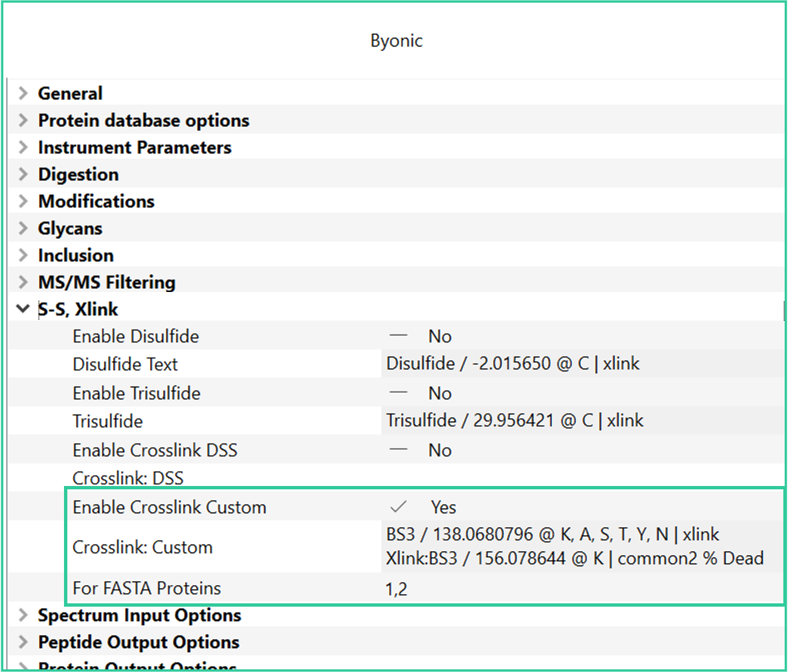Expand the MS/MS Filtering section

23,282
